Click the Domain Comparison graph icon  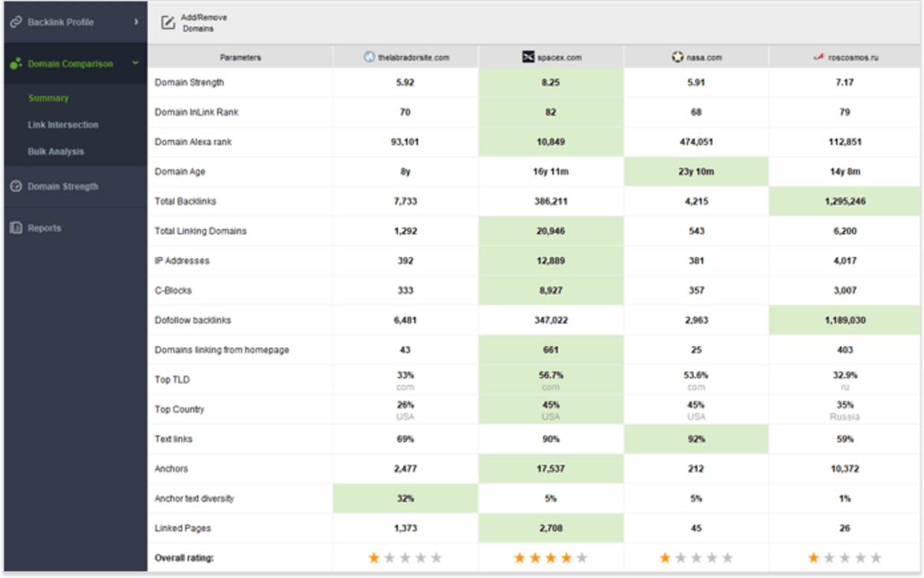point(16,64)
